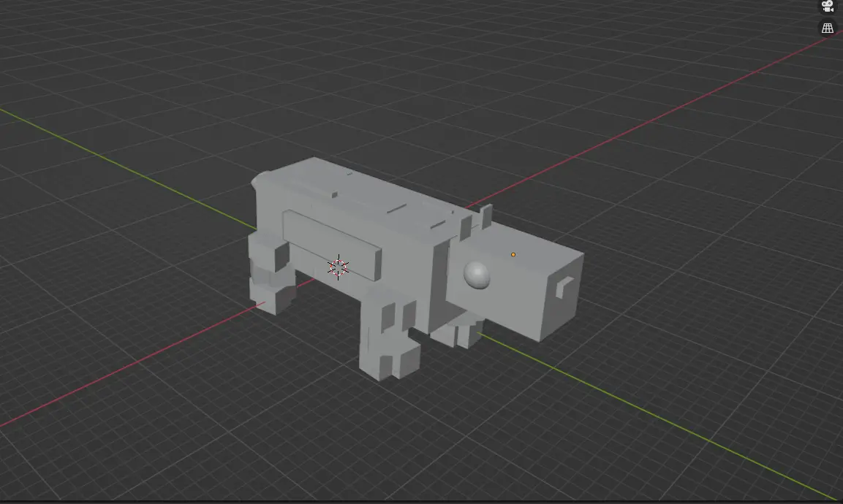Click the camera view icon top right

[827, 7]
